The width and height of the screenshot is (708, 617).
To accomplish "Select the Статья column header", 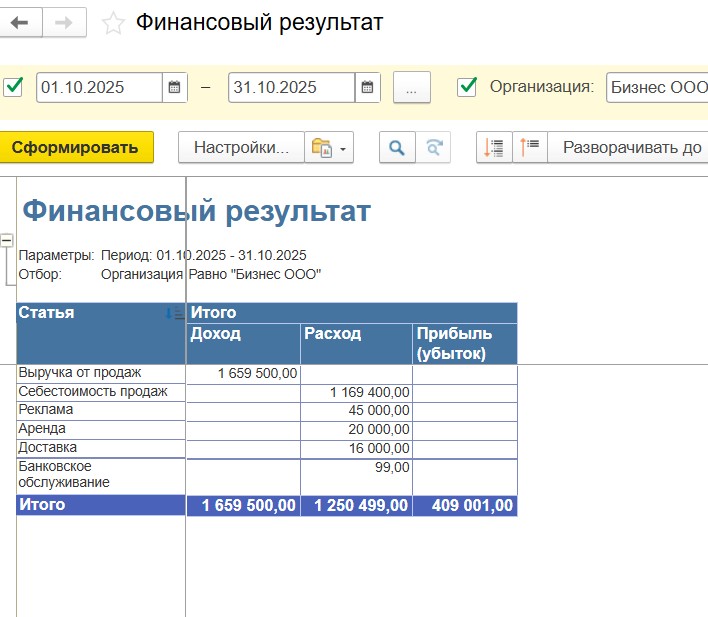I will pos(101,333).
